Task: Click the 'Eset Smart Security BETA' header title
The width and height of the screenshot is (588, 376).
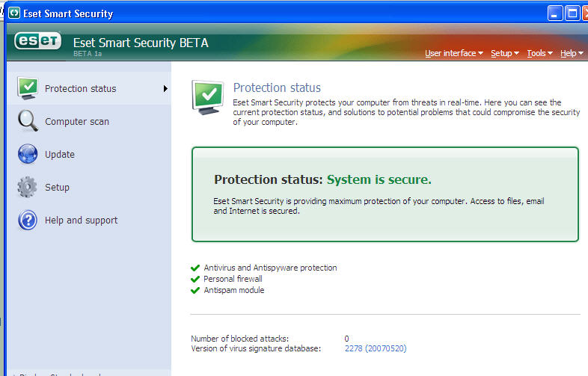Action: pos(141,43)
